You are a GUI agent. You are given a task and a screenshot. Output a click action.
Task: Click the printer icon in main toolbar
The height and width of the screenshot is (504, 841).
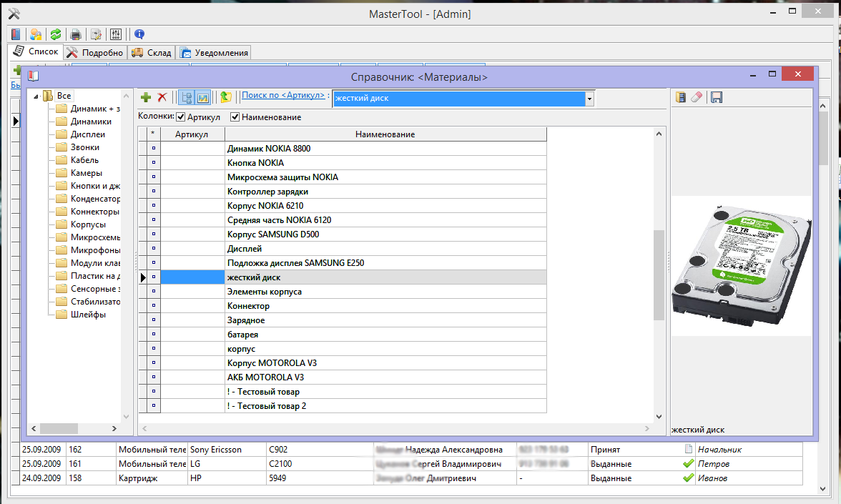pyautogui.click(x=76, y=34)
